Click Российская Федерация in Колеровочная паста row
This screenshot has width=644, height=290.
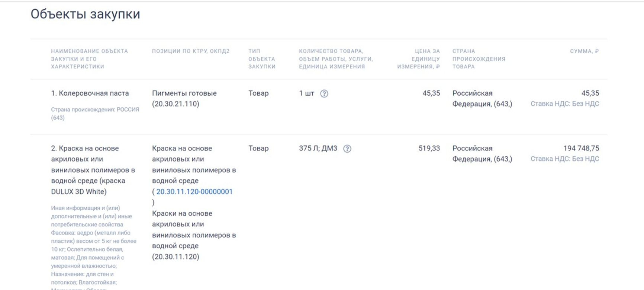482,99
